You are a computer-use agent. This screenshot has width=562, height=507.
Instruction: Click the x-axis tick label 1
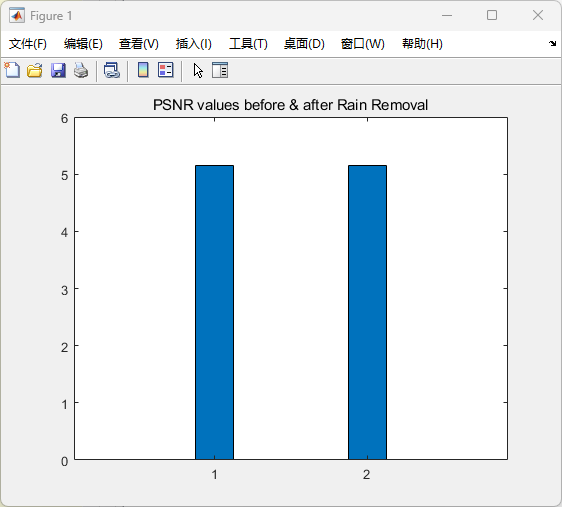[x=214, y=474]
